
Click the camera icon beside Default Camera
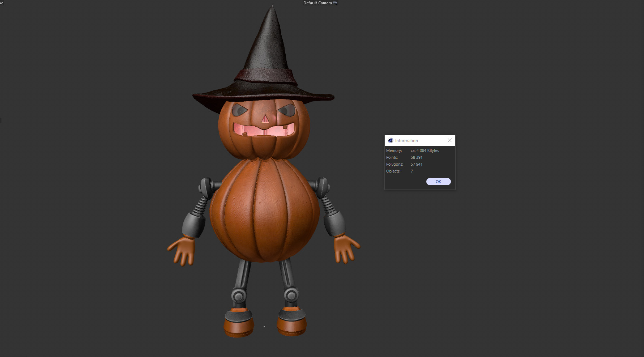335,3
